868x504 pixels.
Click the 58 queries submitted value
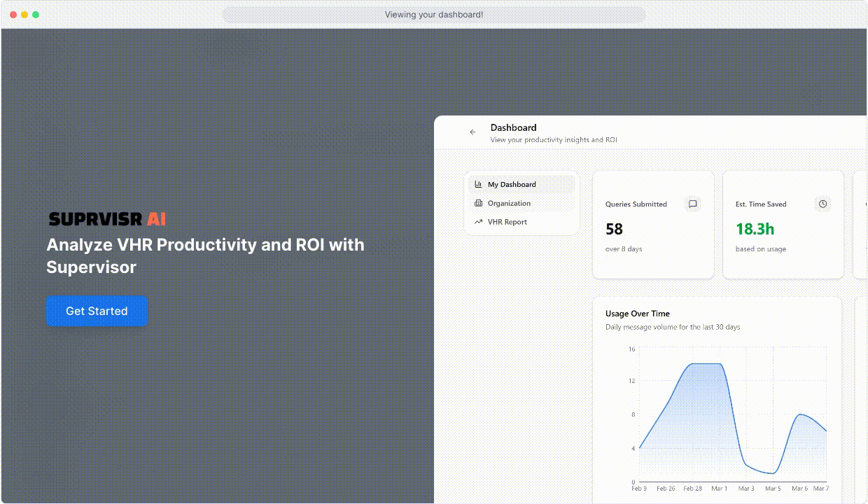click(x=614, y=230)
